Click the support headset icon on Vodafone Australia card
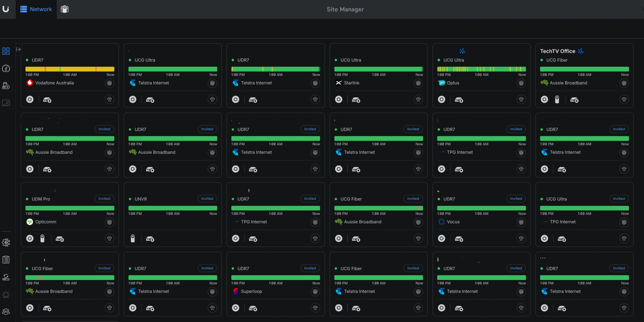Screen dimensions: 644x322 tap(109, 99)
